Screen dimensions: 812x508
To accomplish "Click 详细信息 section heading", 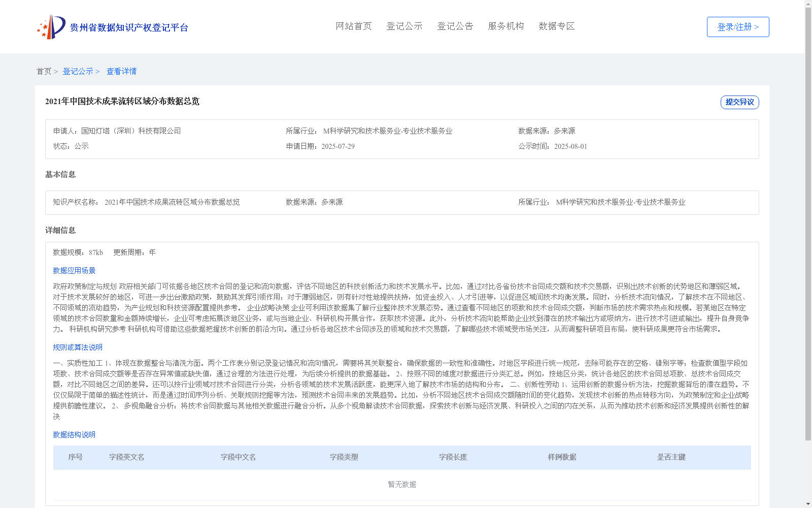I will click(x=60, y=231).
